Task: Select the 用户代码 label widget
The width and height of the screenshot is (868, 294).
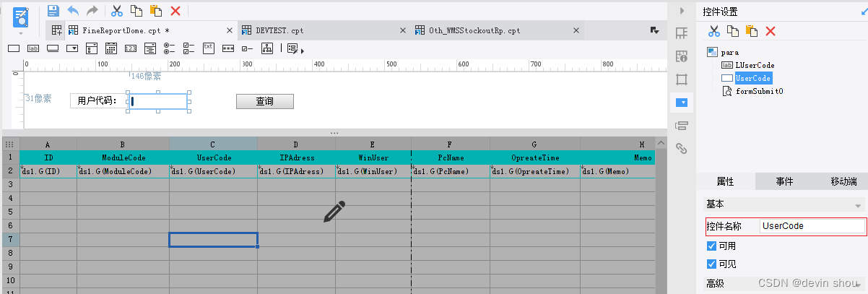Action: click(98, 101)
